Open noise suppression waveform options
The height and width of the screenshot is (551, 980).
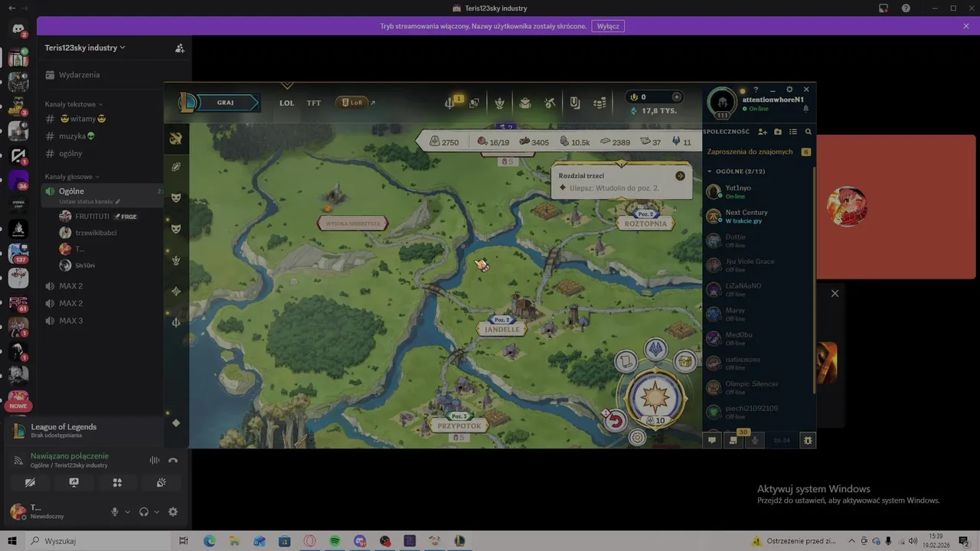(x=155, y=460)
